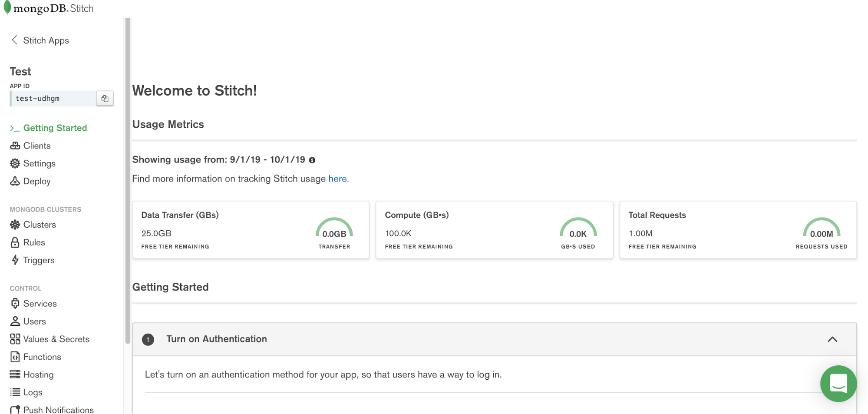Click the Triggers lightning bolt icon
This screenshot has height=414, width=868.
click(x=15, y=260)
